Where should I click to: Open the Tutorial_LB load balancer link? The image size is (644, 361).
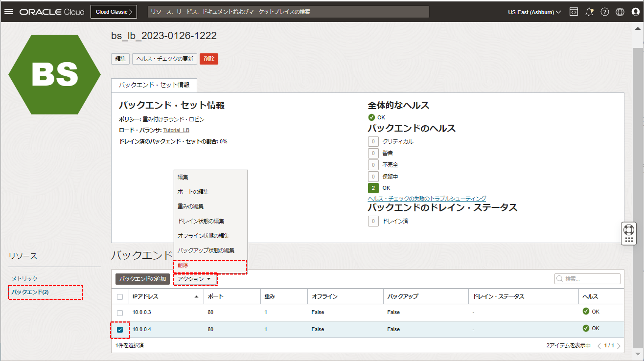(176, 130)
